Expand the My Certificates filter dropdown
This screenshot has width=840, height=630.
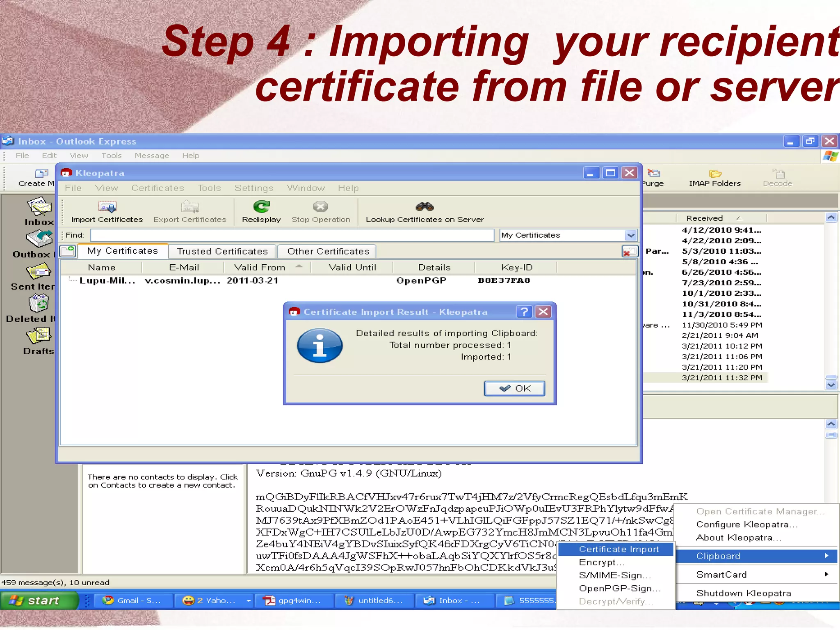click(631, 235)
